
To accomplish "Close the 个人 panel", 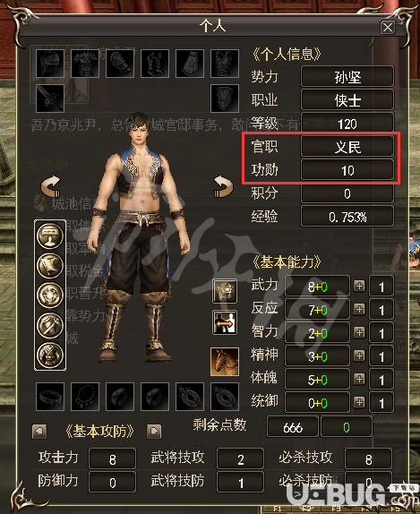I will (x=388, y=27).
